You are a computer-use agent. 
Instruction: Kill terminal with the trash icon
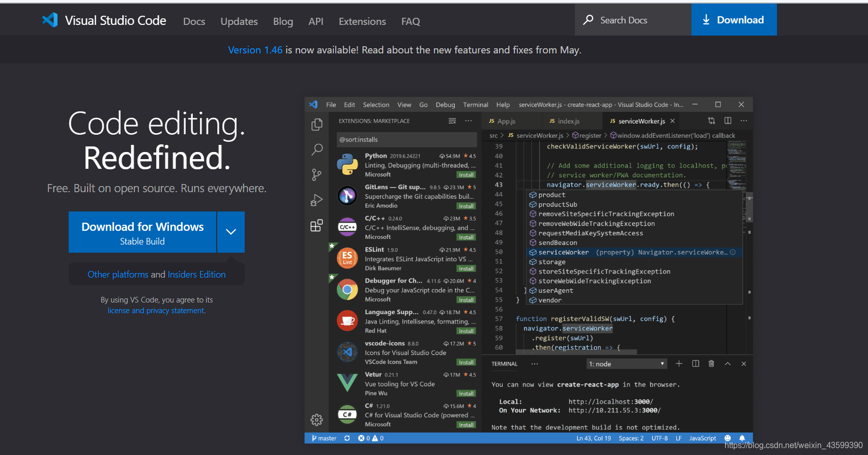click(x=711, y=363)
